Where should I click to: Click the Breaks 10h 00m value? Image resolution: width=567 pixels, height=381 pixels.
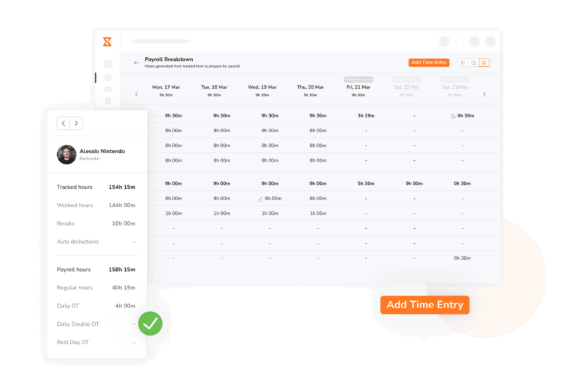pos(123,223)
